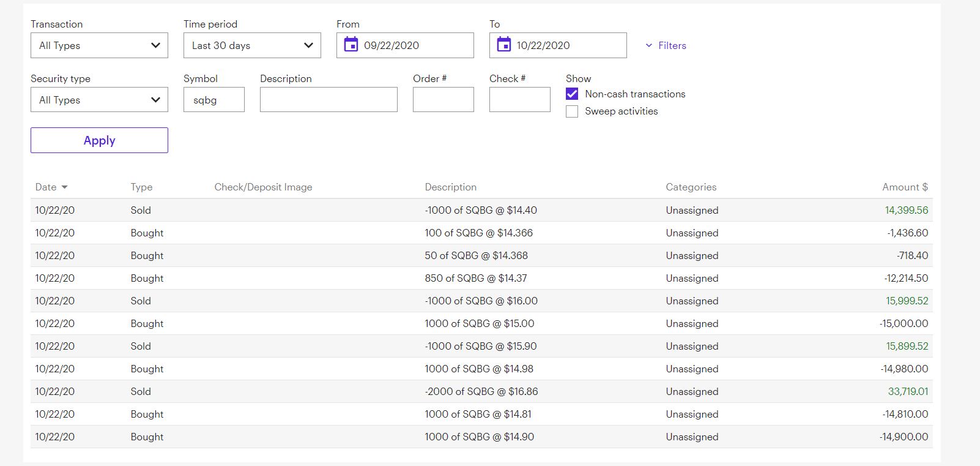Select the Sold -2000 of SQBG row

tap(481, 391)
